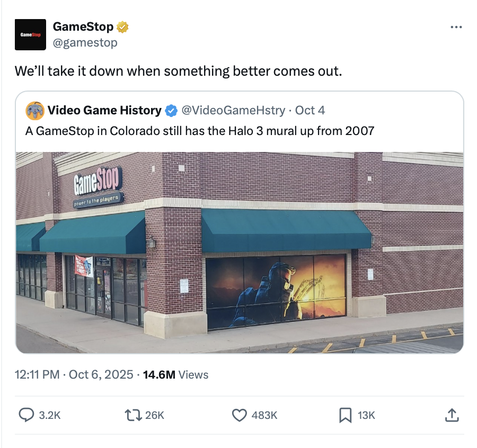The image size is (477, 448).
Task: Click the 483K likes count
Action: (x=264, y=415)
